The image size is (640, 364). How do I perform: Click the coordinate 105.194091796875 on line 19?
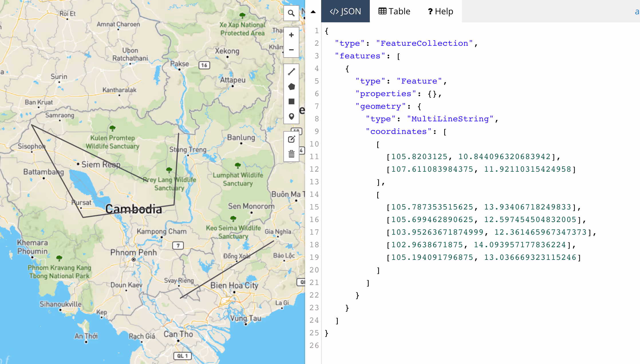tap(432, 257)
